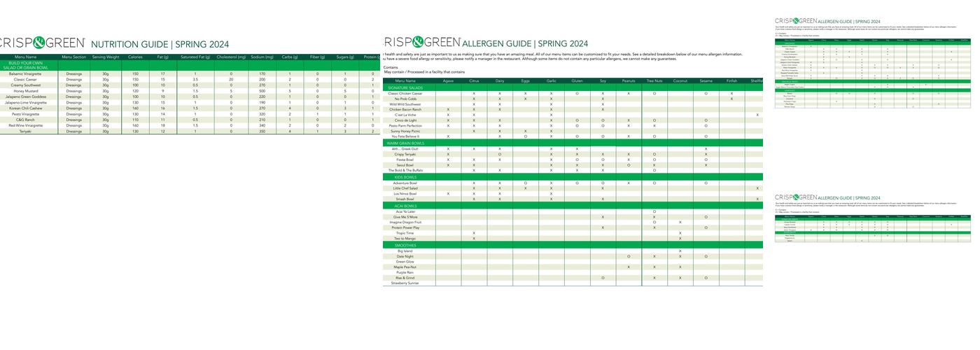Click the 'Eggs' allergen column header
Screen dimensions: 980x350
click(526, 81)
